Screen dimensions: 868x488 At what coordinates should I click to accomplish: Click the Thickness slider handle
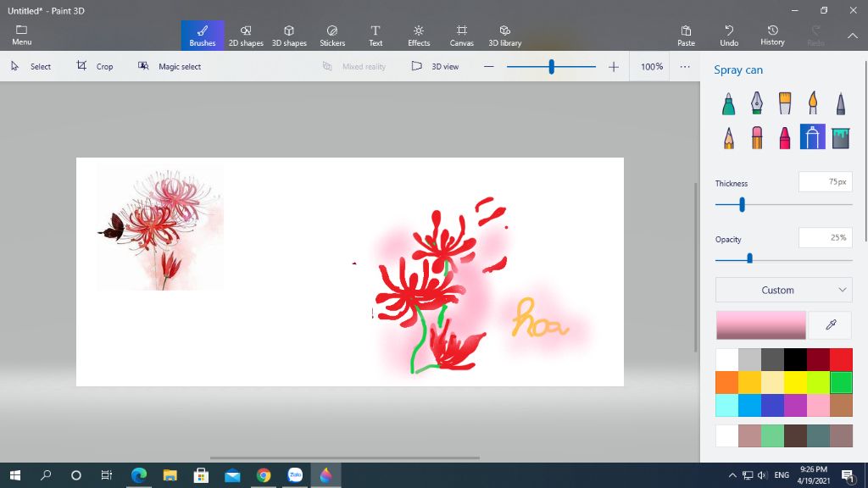click(743, 205)
